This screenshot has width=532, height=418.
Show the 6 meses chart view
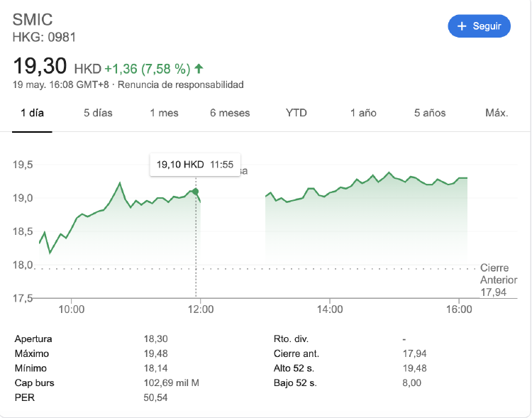point(230,113)
